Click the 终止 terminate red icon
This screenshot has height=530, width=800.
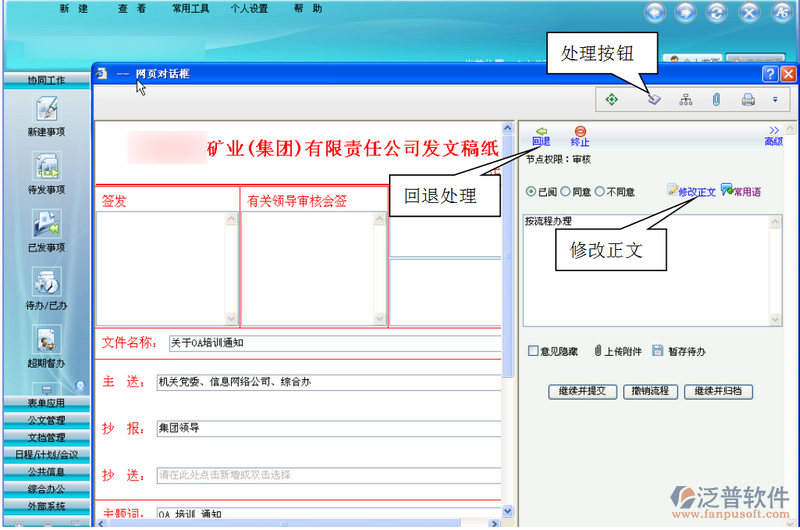click(580, 131)
